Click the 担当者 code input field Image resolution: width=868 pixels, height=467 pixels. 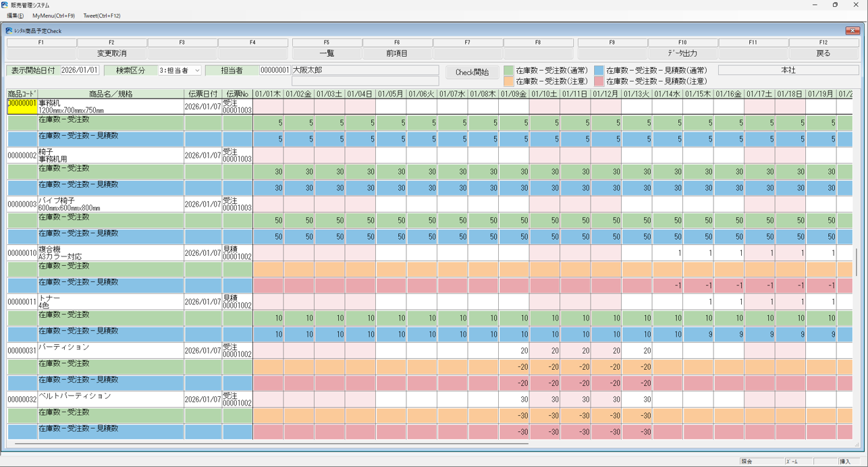coord(275,70)
